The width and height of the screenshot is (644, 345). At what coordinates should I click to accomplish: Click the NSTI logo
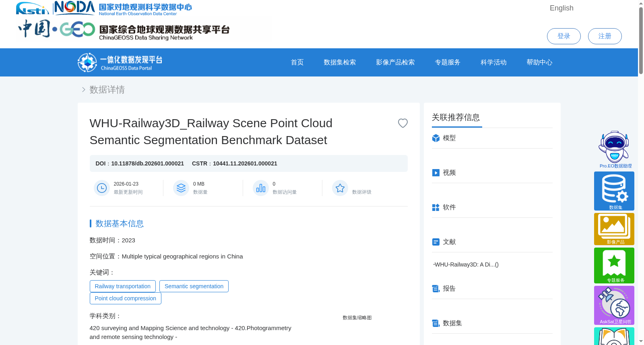click(33, 8)
